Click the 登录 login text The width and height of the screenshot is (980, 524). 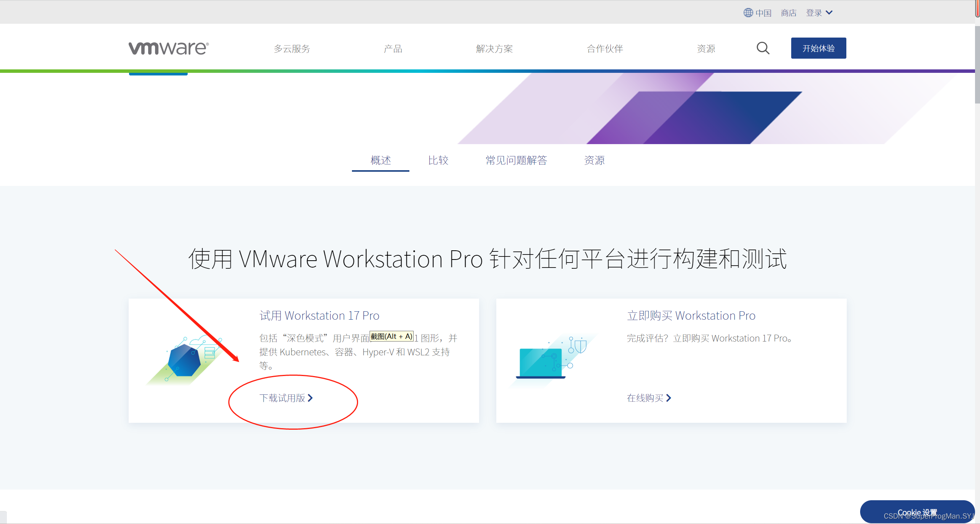click(814, 13)
